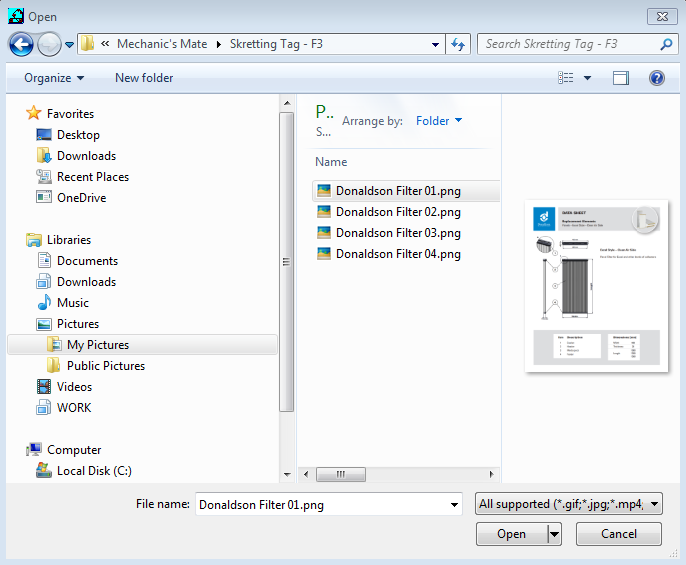Click the file list scroll left arrow
The image size is (686, 565).
(x=306, y=474)
